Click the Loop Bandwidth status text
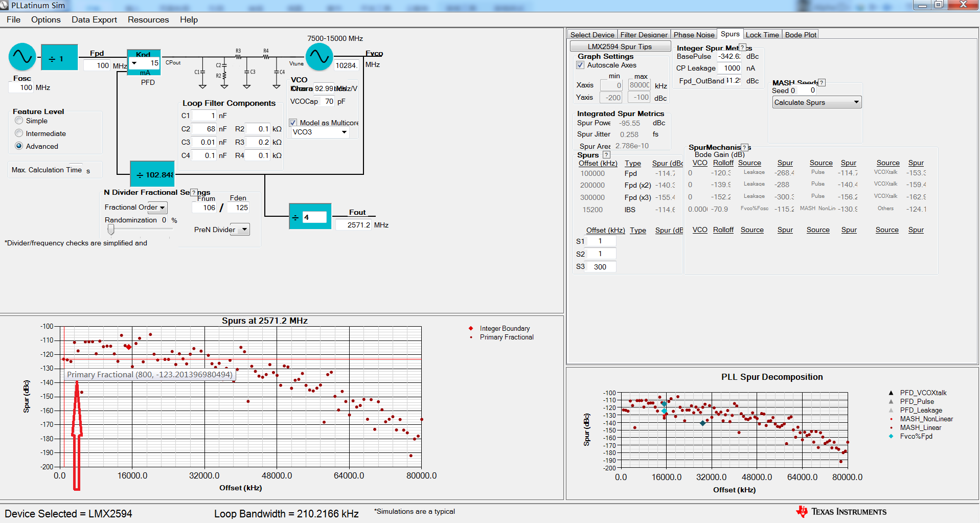Image resolution: width=980 pixels, height=523 pixels. (286, 514)
